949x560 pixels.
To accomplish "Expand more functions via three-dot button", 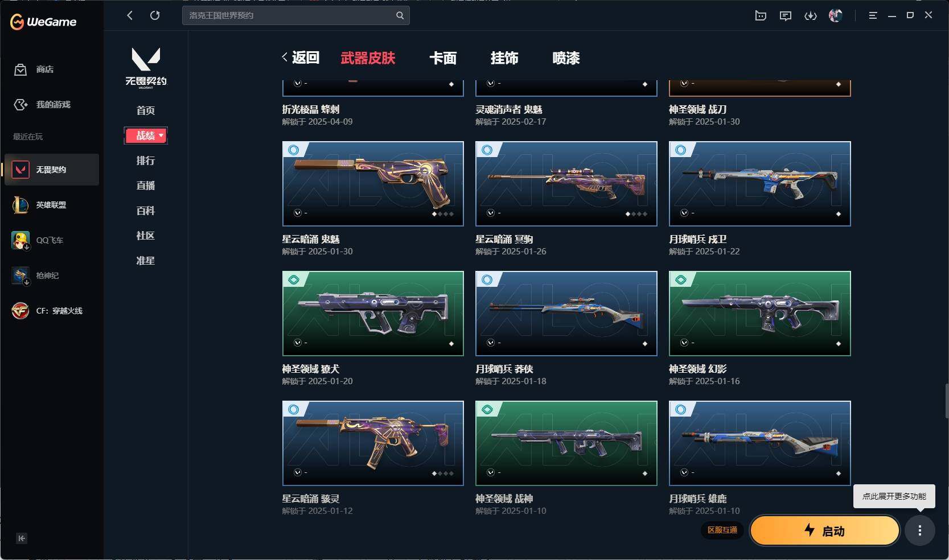I will pos(920,530).
